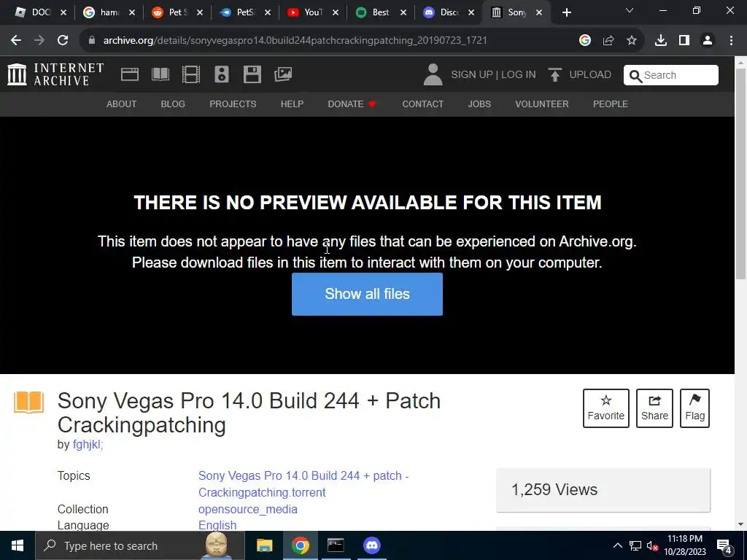Screen dimensions: 747x560
Task: Open the PEOPLE menu item
Action: point(611,104)
